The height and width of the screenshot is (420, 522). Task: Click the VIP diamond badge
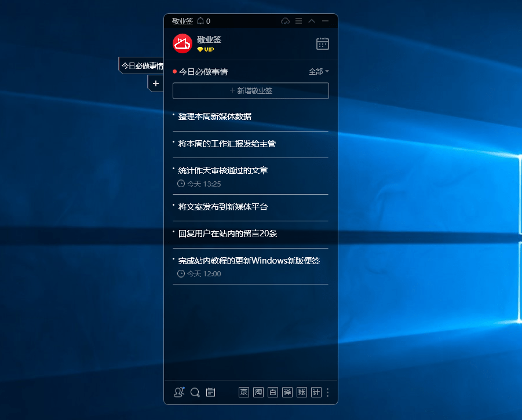[206, 49]
